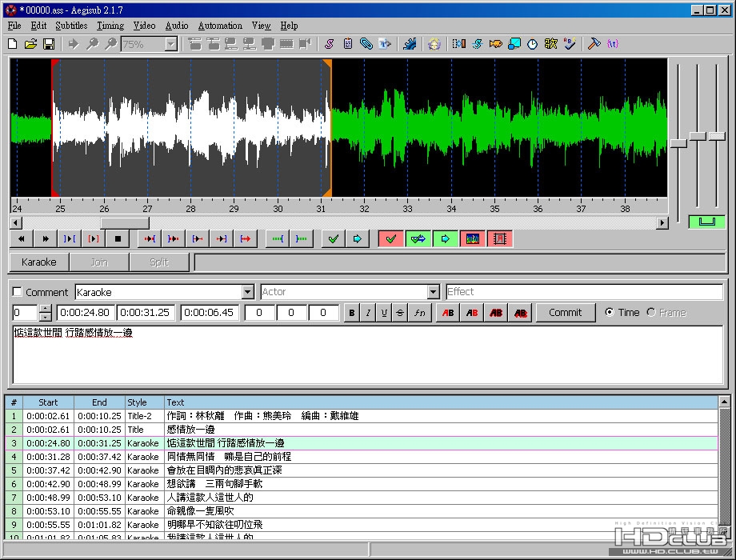The height and width of the screenshot is (560, 736).
Task: Go to next line in audio controls
Action: tap(46, 239)
